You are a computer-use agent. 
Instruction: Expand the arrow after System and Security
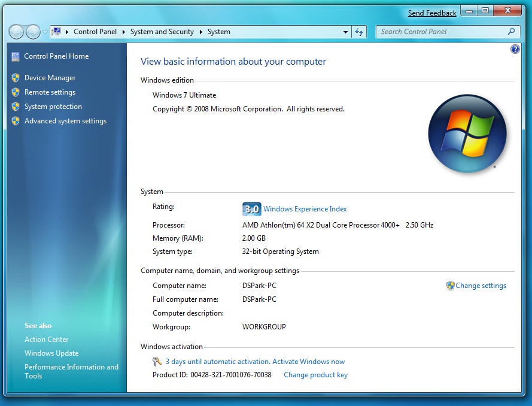(201, 32)
